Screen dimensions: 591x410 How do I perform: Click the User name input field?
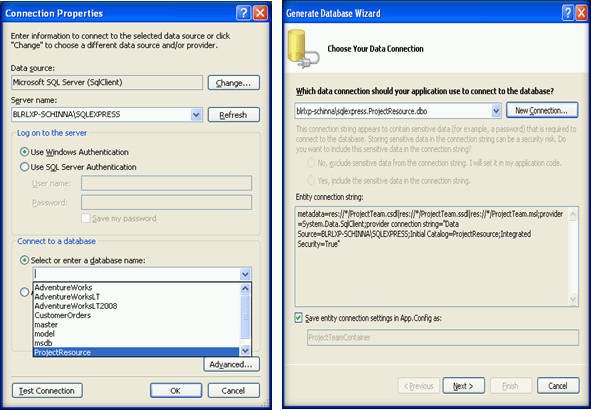coord(167,183)
